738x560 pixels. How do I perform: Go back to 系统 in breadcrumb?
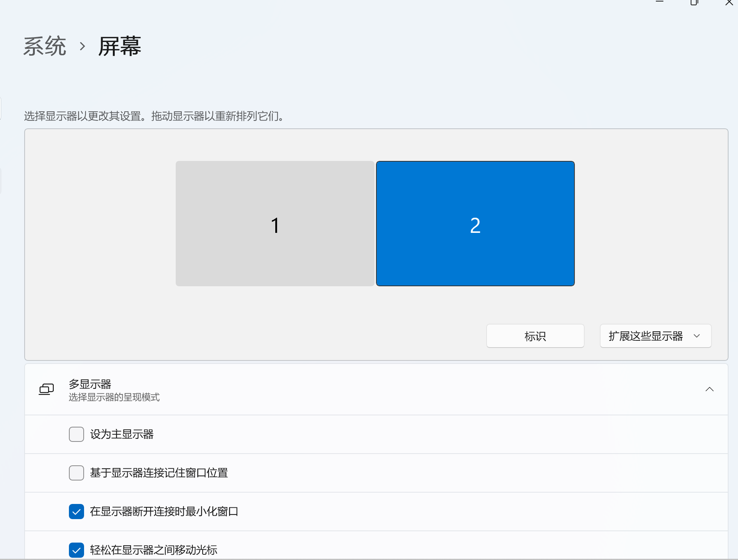click(45, 47)
